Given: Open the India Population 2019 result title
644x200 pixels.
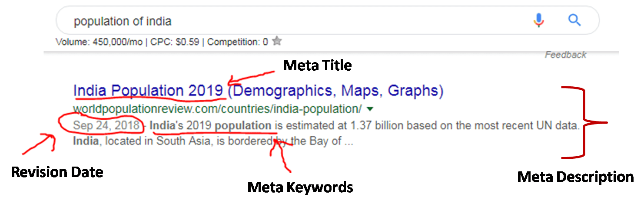Looking at the screenshot, I should 258,91.
